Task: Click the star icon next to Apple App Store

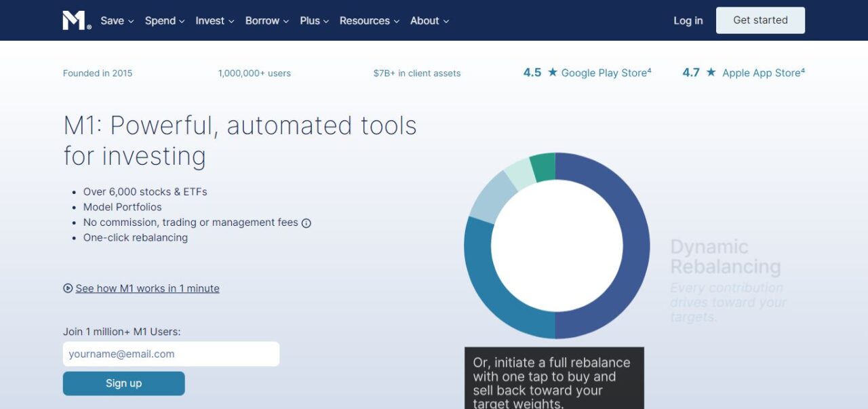Action: (x=711, y=73)
